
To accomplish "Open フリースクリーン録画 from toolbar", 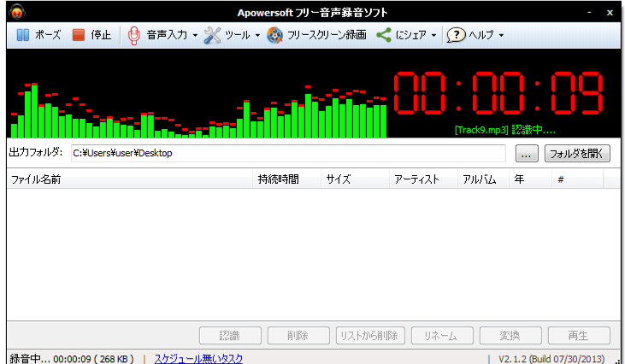I will click(327, 35).
